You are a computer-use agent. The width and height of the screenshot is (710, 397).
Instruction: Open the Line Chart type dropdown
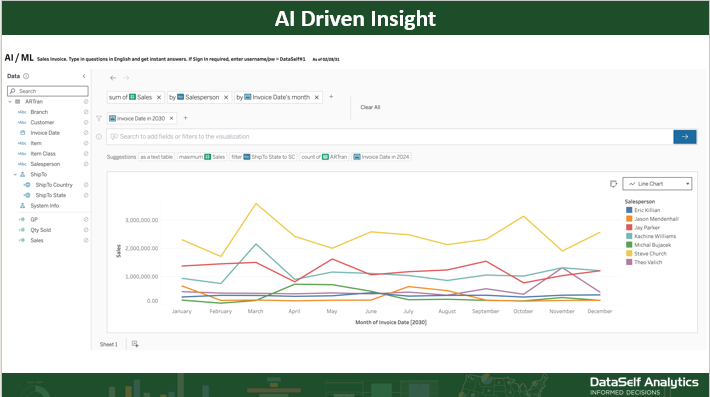(x=657, y=184)
